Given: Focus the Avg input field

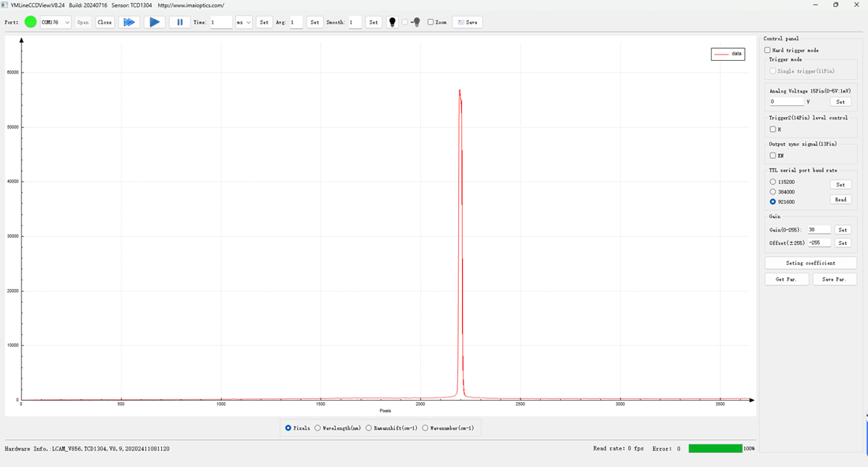Looking at the screenshot, I should click(296, 22).
